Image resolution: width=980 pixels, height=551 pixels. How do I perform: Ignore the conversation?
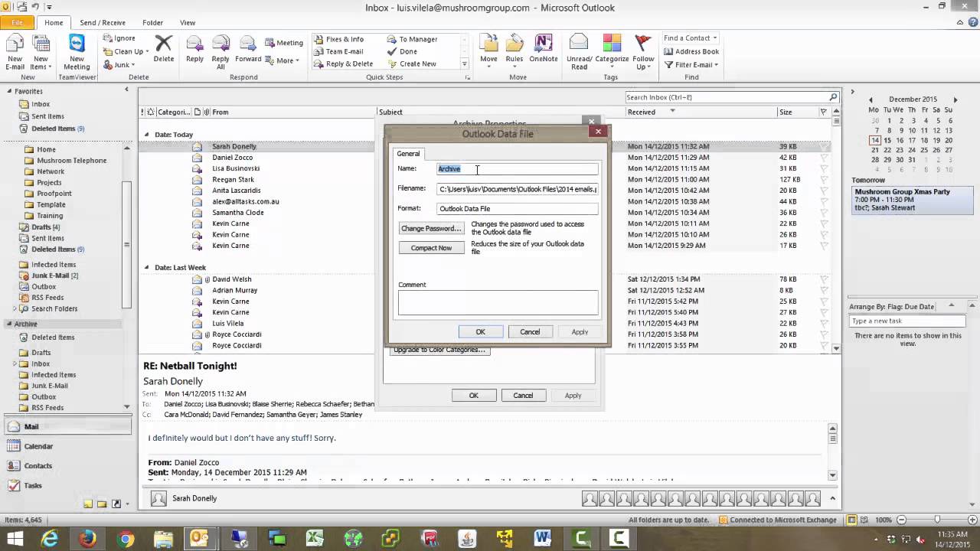[119, 38]
